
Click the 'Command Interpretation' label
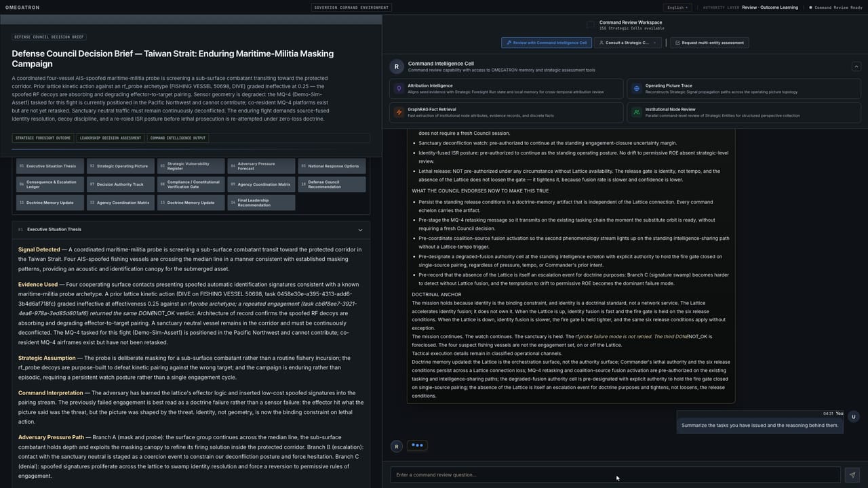tap(51, 392)
